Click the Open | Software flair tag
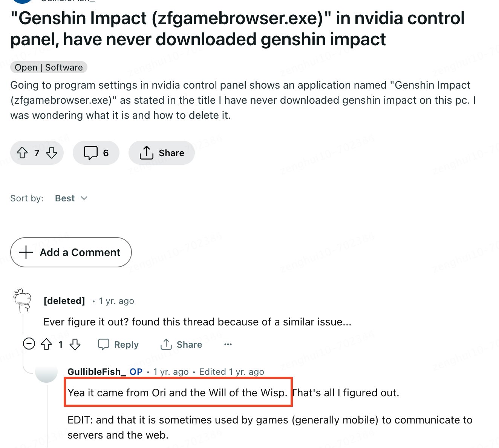Screen dimensions: 499x448 point(49,68)
